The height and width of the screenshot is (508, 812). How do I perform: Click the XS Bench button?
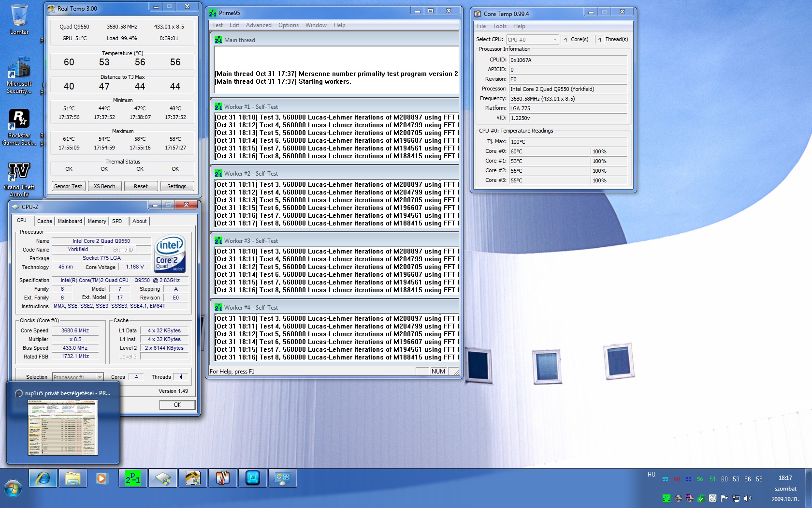click(x=104, y=186)
